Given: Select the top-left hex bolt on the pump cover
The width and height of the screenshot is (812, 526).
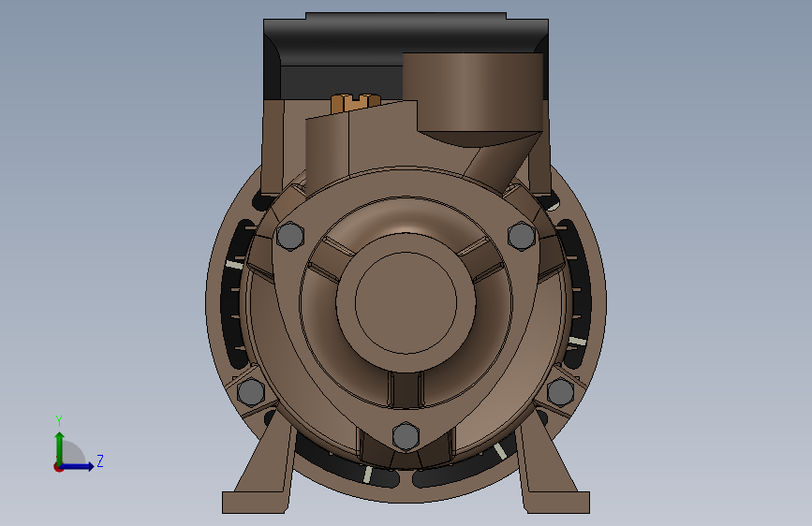Looking at the screenshot, I should [x=290, y=236].
